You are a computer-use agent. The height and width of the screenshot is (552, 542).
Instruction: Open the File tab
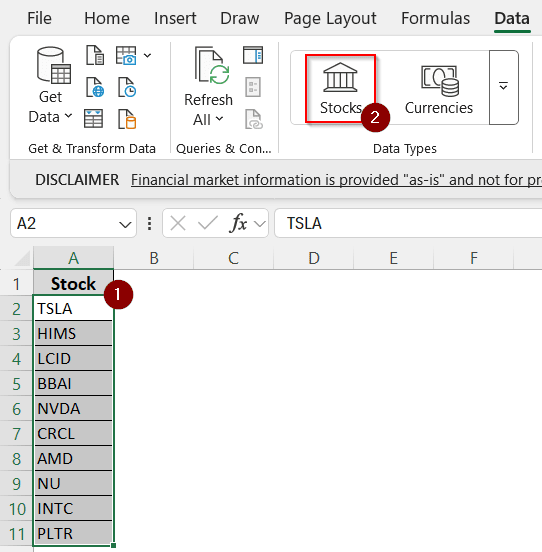[x=39, y=18]
